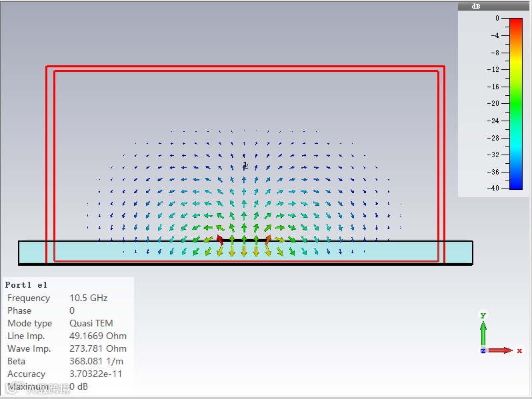Click the light blue substrate layer
The image size is (532, 399).
pos(245,252)
